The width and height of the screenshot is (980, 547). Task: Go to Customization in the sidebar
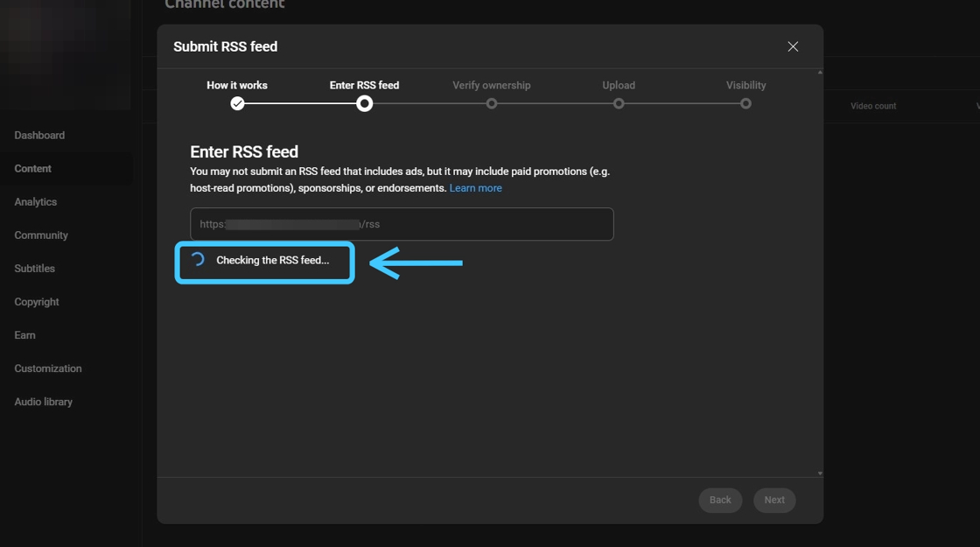(x=48, y=368)
